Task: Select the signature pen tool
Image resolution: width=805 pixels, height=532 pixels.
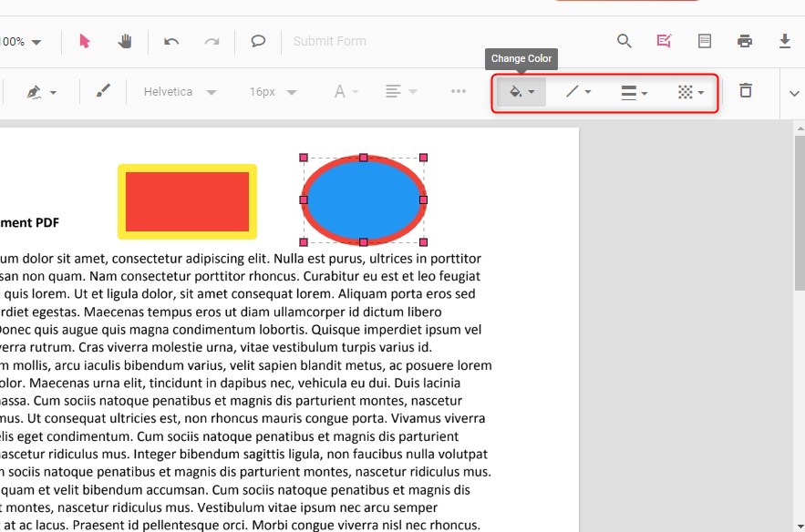Action: click(38, 91)
